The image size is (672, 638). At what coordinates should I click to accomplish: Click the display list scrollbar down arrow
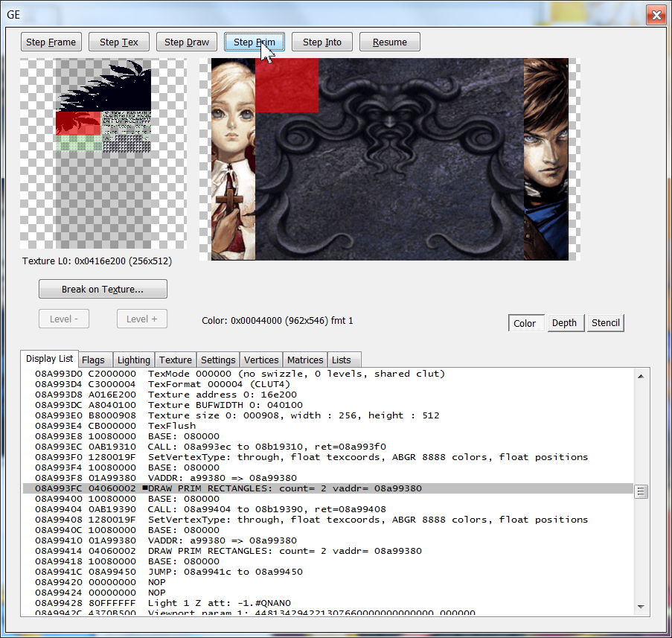click(641, 608)
